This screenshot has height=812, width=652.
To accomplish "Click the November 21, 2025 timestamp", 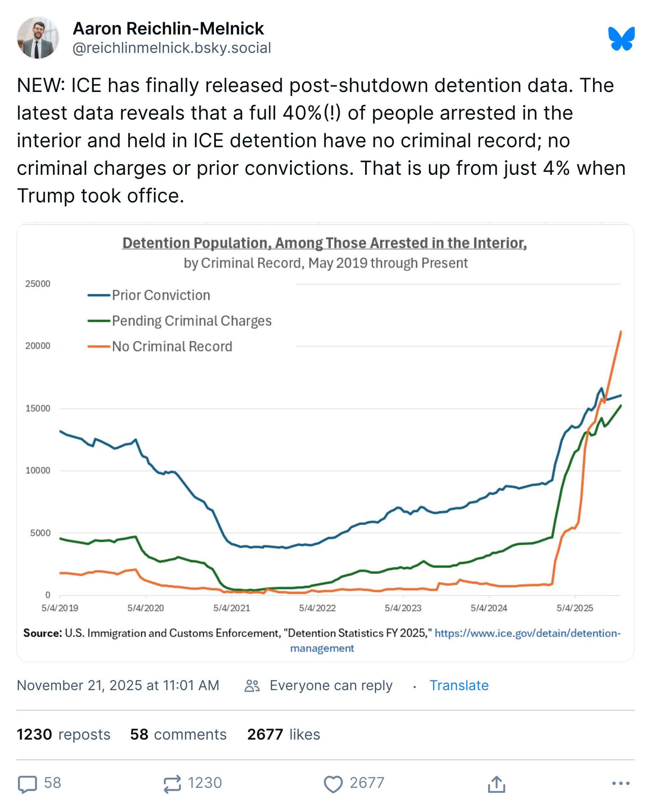I will [118, 685].
